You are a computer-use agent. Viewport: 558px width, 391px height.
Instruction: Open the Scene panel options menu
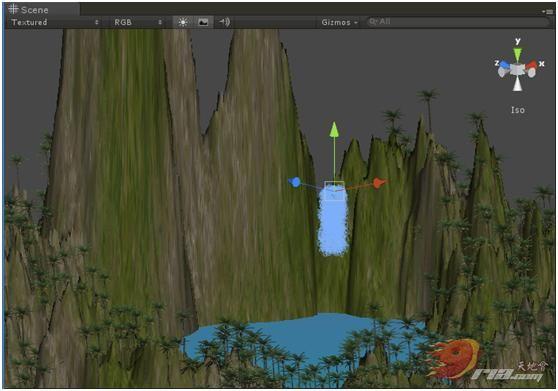pos(548,11)
